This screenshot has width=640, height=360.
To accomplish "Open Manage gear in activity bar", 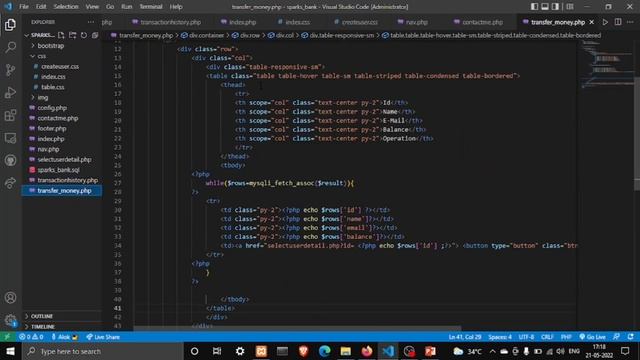I will [x=10, y=320].
